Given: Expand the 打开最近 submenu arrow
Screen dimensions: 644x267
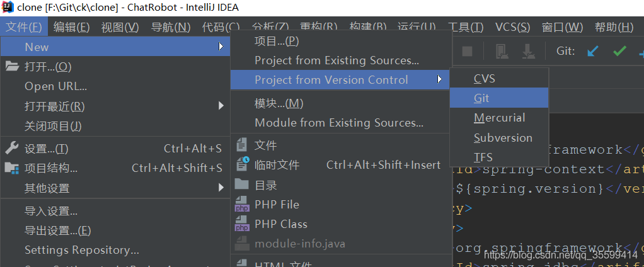Looking at the screenshot, I should tap(221, 106).
